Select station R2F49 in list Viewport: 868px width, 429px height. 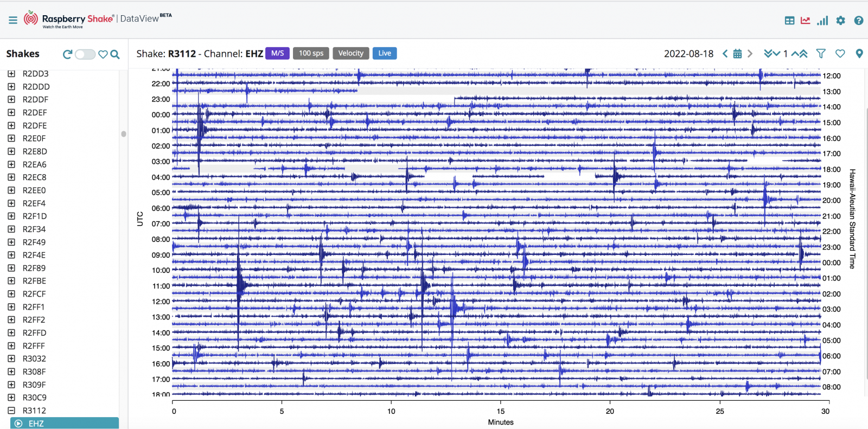point(34,242)
